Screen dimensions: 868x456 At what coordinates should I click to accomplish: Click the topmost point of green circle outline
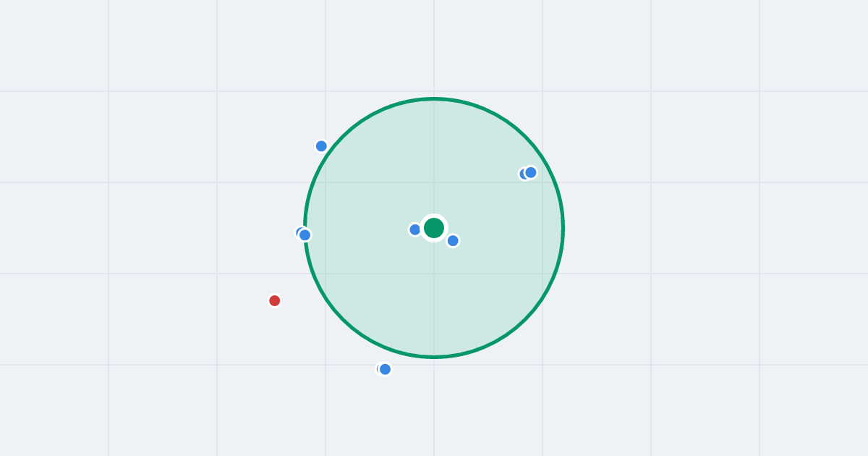pyautogui.click(x=434, y=98)
